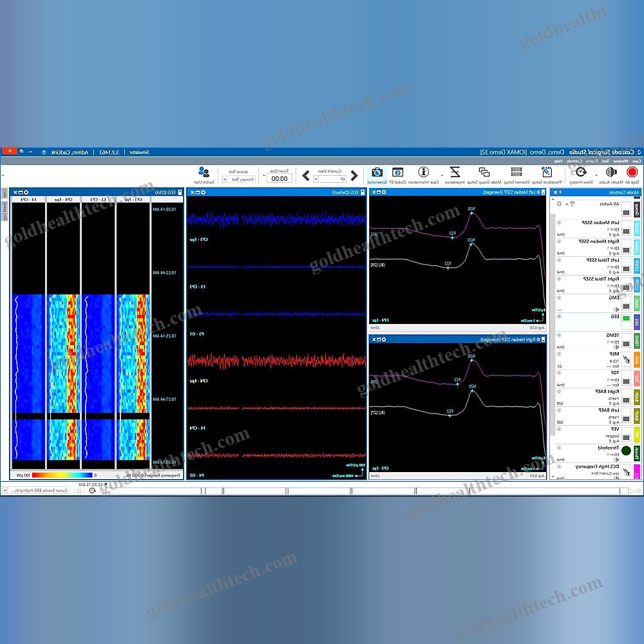The image size is (644, 644).
Task: Expand the Left Median SSEP row chevron
Action: 559,223
